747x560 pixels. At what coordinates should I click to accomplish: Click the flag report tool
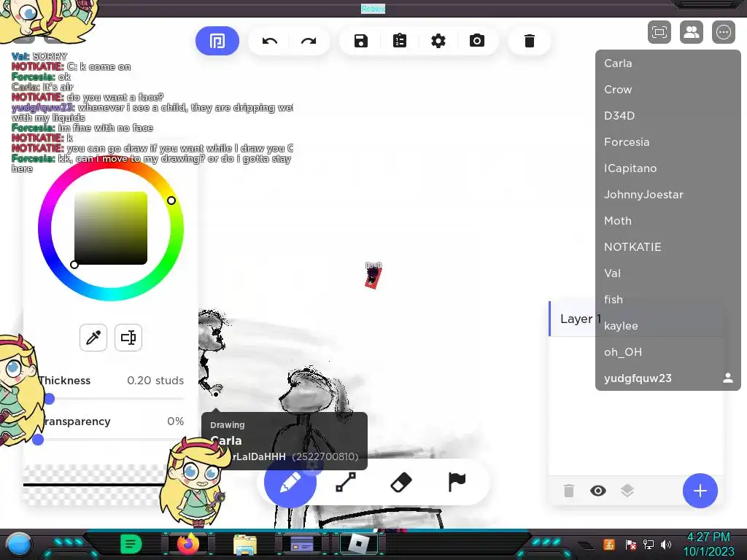click(x=457, y=482)
